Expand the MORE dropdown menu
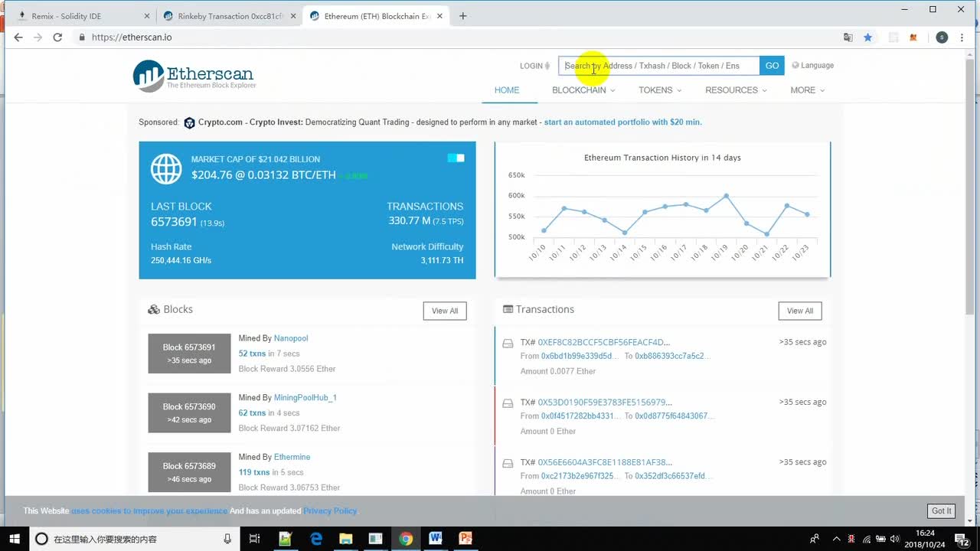Viewport: 980px width, 551px height. (808, 90)
